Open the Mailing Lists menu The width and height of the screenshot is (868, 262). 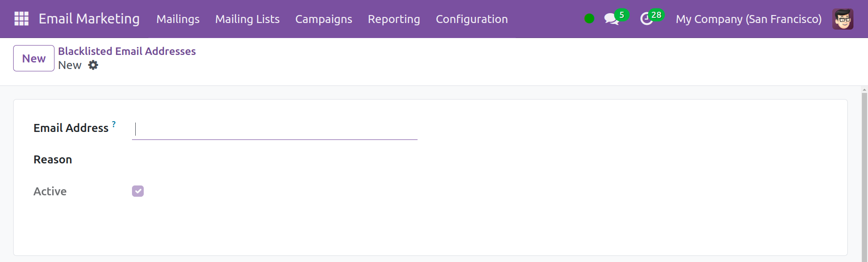point(248,19)
